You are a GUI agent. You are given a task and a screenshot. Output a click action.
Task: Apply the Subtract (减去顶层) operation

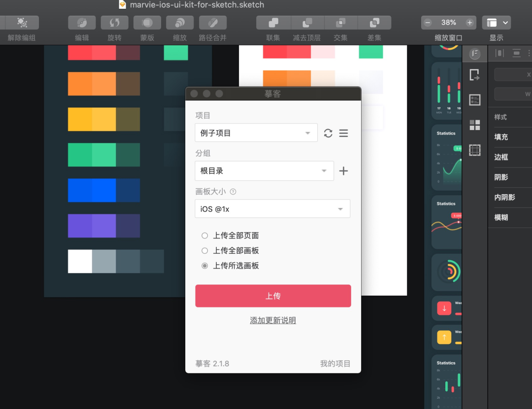click(x=307, y=23)
